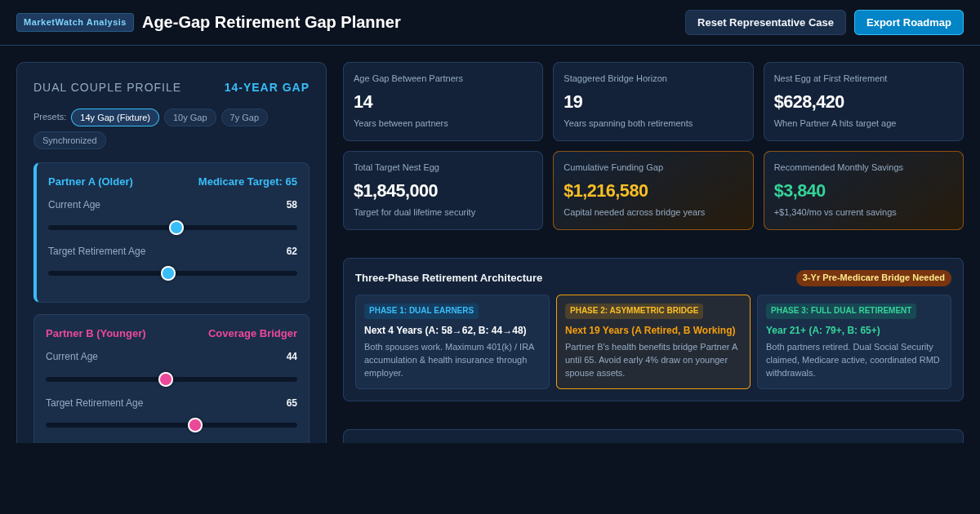980x514 pixels.
Task: Click the Cumulative Funding Gap card
Action: click(653, 190)
